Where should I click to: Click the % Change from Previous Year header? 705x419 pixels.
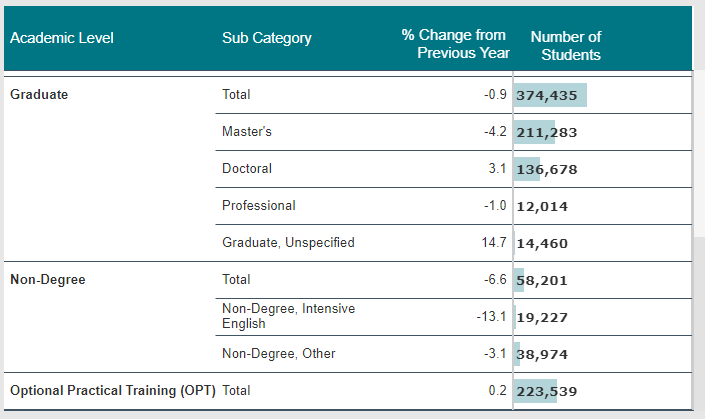(455, 44)
